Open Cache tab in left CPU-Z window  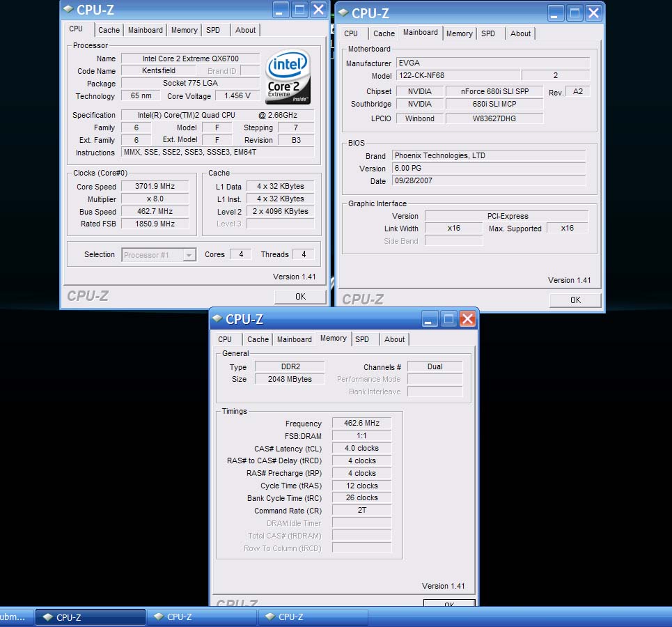[x=109, y=30]
